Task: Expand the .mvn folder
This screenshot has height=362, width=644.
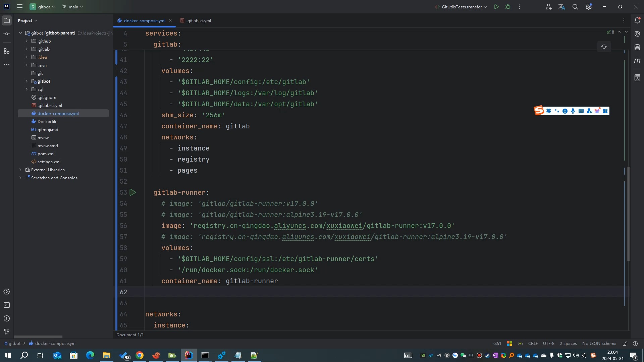Action: [27, 65]
